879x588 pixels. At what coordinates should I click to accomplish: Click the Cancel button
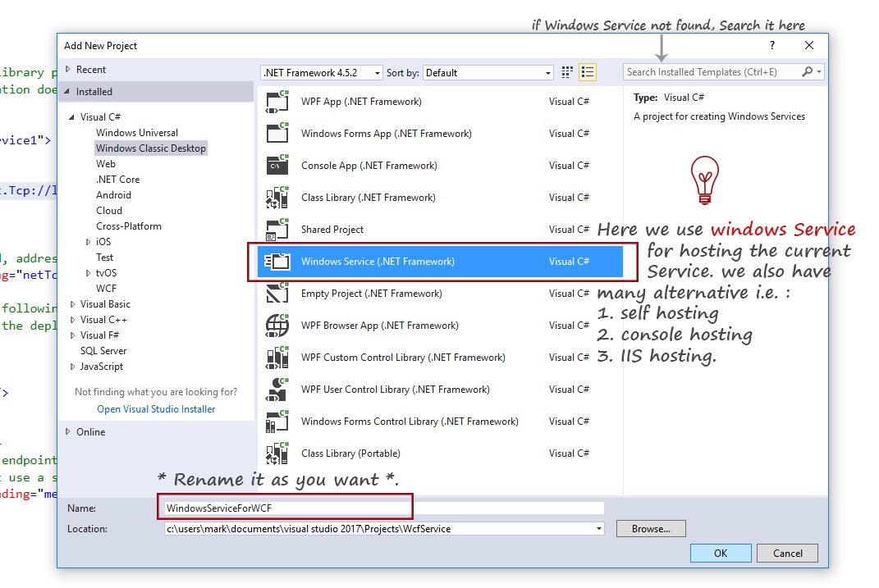(x=787, y=554)
